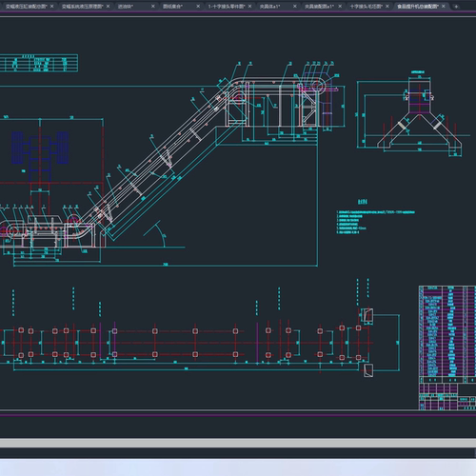Select the small table at top left of drawing
The width and height of the screenshot is (476, 476).
[x=39, y=63]
